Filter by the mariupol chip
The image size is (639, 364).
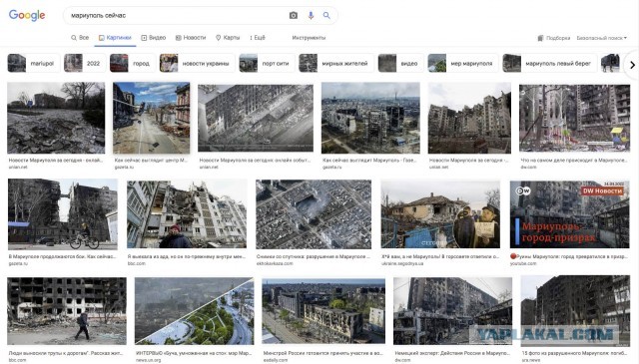(33, 63)
